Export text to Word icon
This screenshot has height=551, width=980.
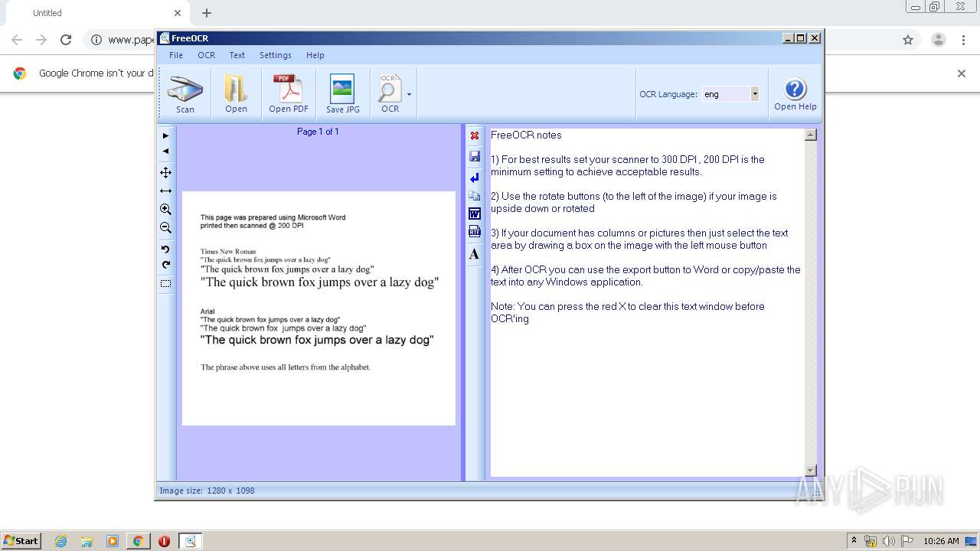coord(475,214)
